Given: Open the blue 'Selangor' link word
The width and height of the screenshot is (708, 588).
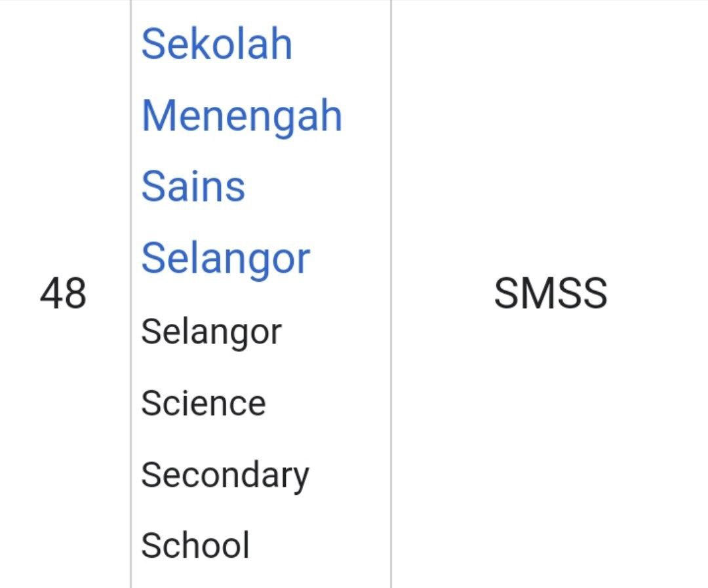Looking at the screenshot, I should [225, 258].
